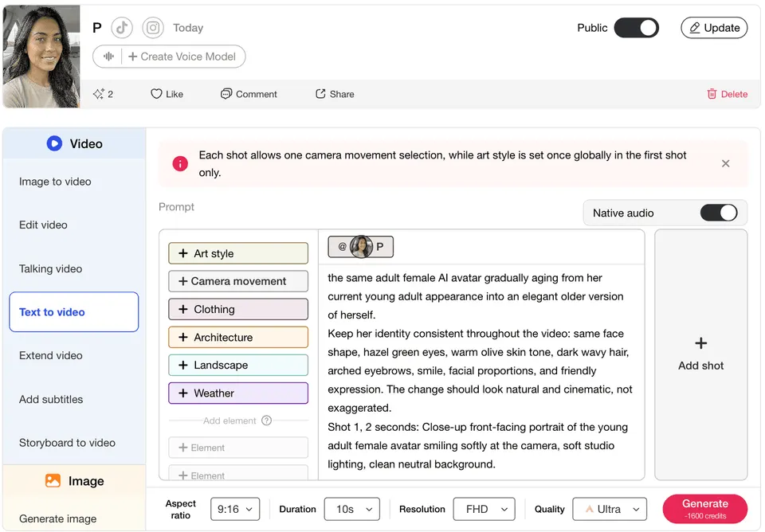
Task: Click the Share arrow icon
Action: 320,94
